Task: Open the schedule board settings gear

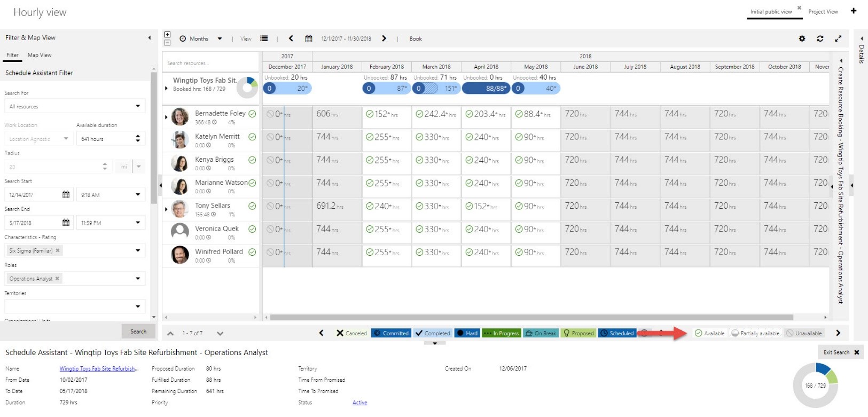Action: pyautogui.click(x=802, y=38)
